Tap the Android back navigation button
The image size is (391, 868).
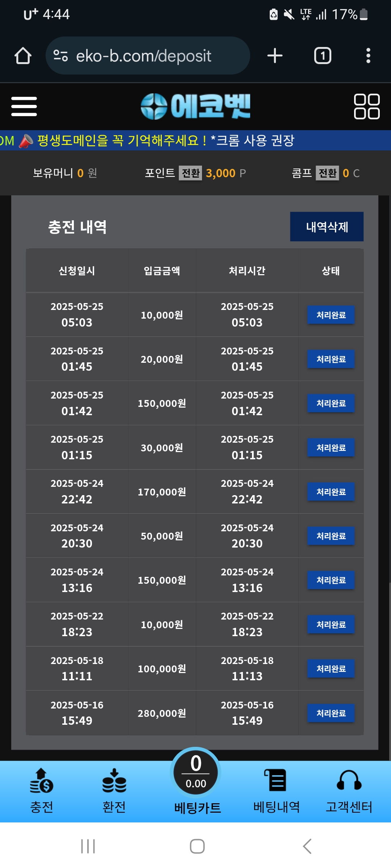307,846
